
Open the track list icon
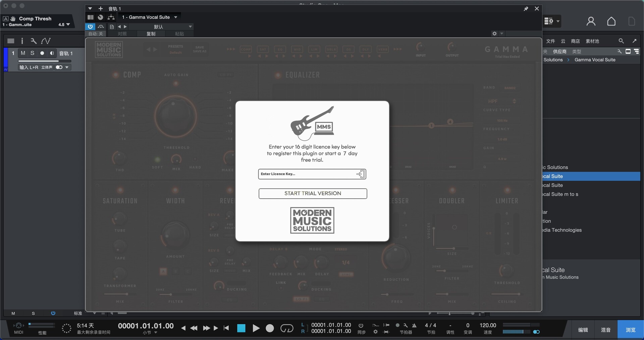pyautogui.click(x=11, y=41)
